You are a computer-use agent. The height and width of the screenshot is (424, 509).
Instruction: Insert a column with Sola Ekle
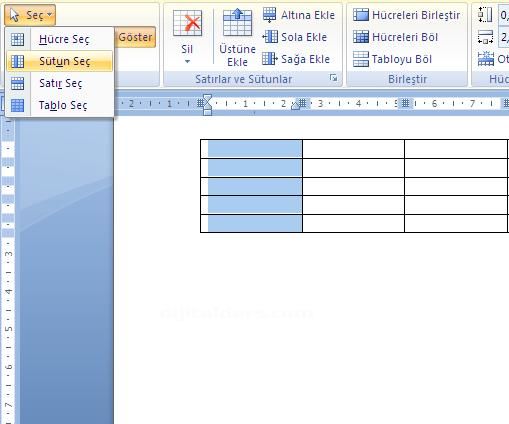tap(295, 37)
